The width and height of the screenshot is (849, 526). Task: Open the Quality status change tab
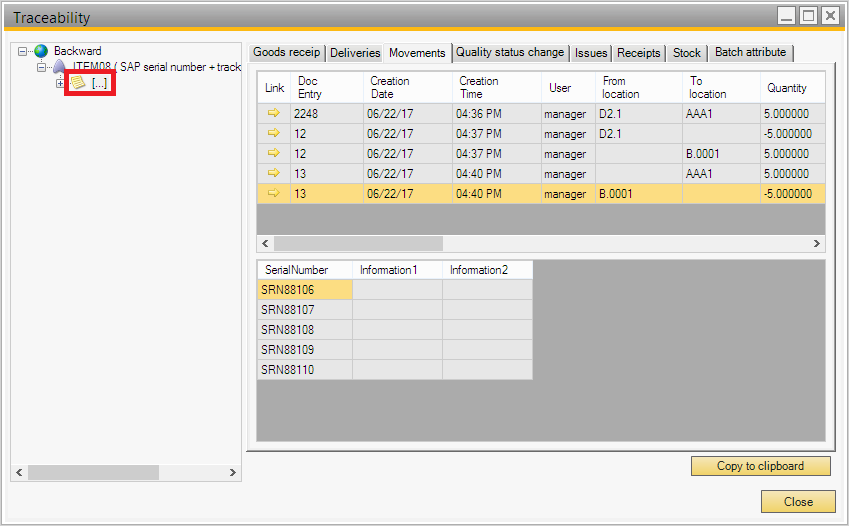510,52
